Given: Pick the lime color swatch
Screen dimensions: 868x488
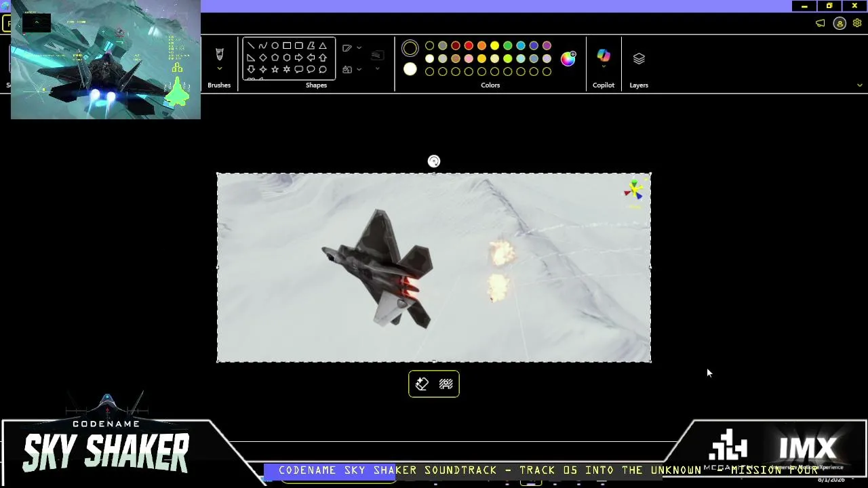Looking at the screenshot, I should 508,59.
